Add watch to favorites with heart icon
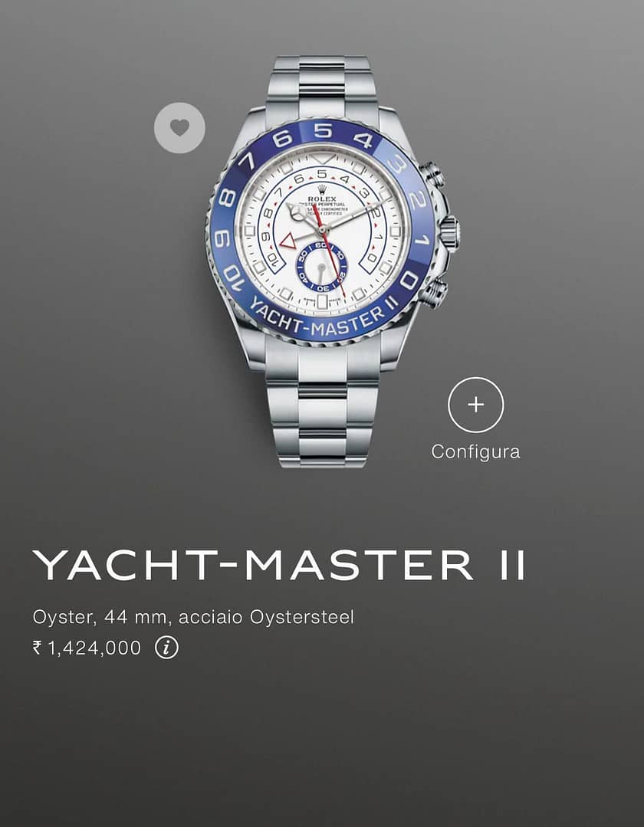The width and height of the screenshot is (644, 827). point(179,128)
